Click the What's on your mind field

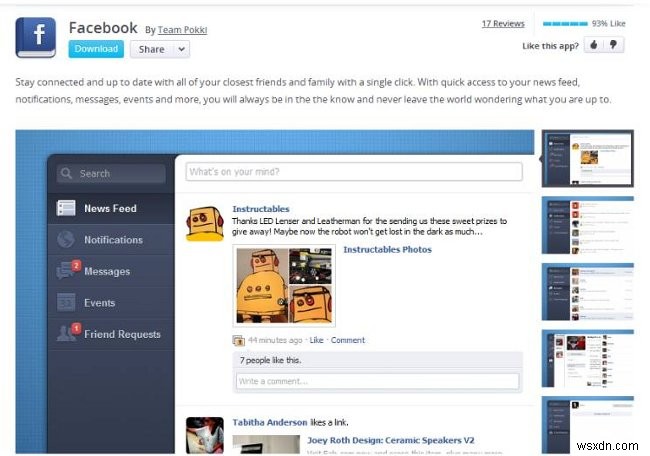(x=354, y=172)
